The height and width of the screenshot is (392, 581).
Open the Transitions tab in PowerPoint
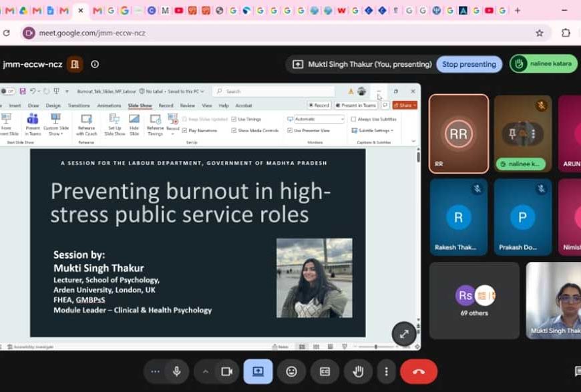[x=79, y=106]
